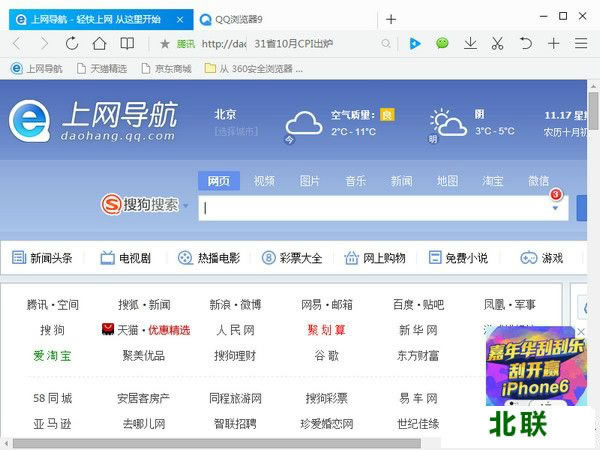Open the blue video play toolbar icon
Viewport: 600px width, 450px height.
click(415, 44)
